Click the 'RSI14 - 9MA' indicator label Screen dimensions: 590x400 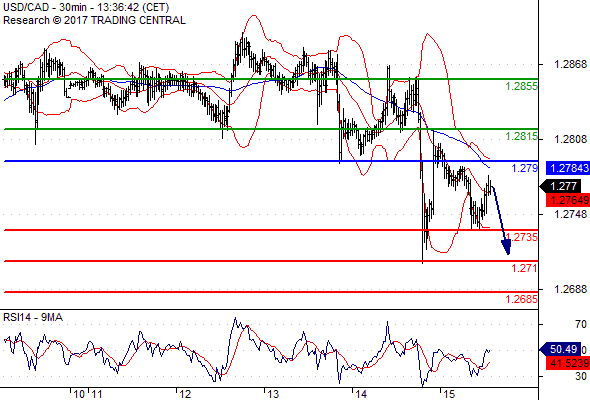[x=33, y=317]
